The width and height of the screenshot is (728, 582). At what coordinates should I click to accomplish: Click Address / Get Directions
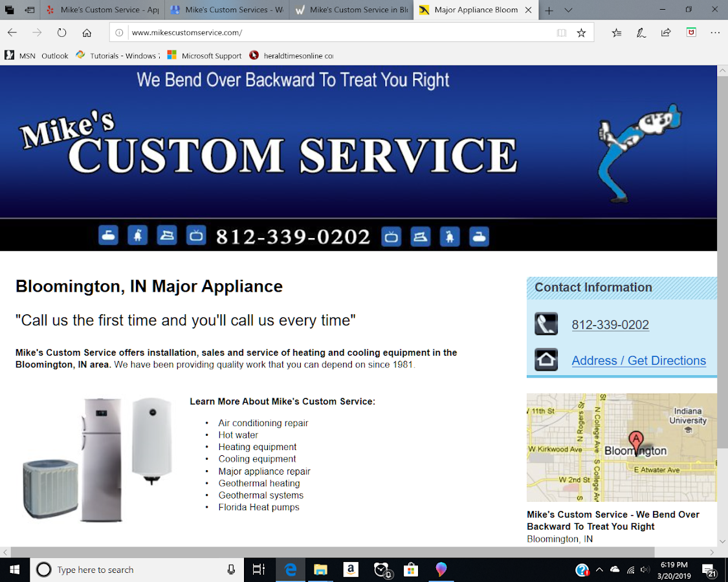point(639,361)
